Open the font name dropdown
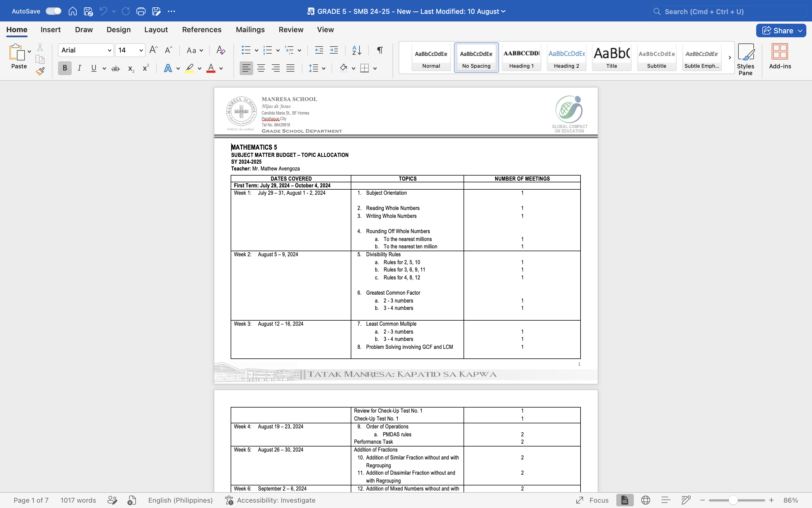Image resolution: width=812 pixels, height=508 pixels. click(x=109, y=51)
